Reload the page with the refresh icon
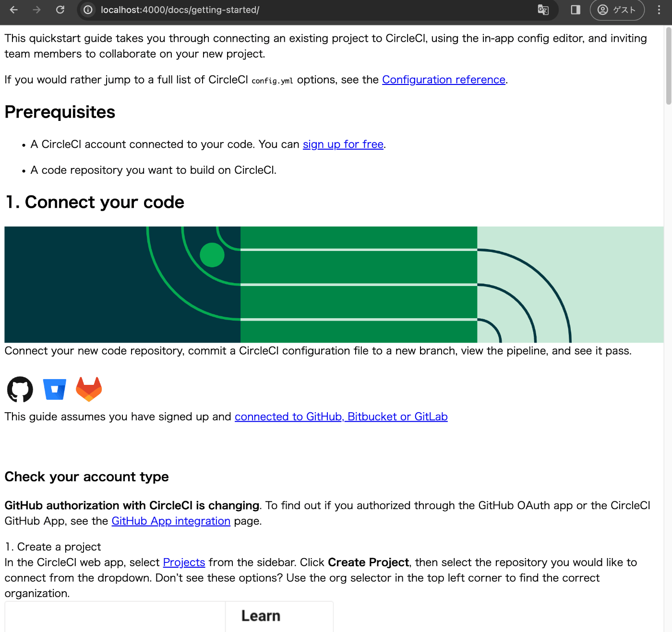Image resolution: width=672 pixels, height=632 pixels. pyautogui.click(x=60, y=10)
